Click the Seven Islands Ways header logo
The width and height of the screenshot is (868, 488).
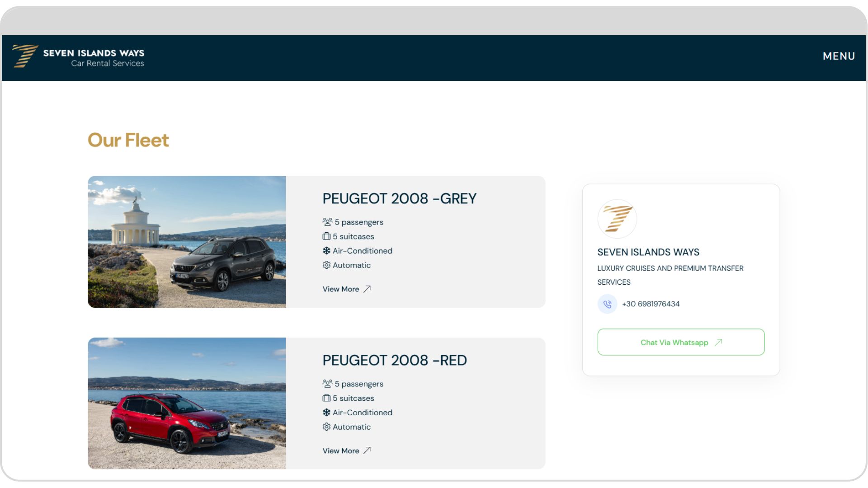[x=78, y=56]
